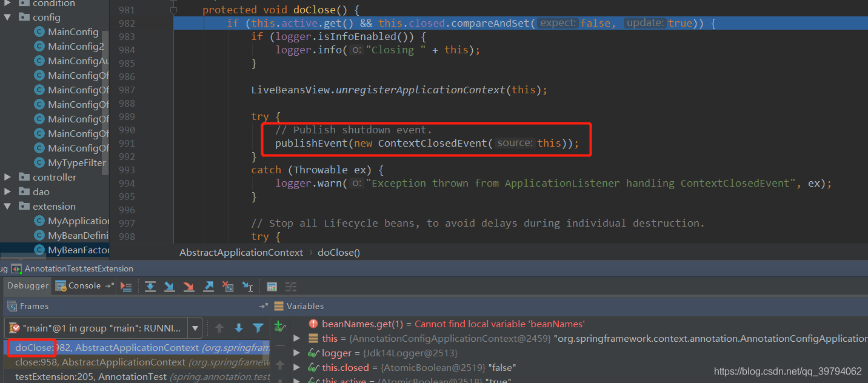This screenshot has width=868, height=383.
Task: Select the testExtension:205 stack frame
Action: [136, 376]
